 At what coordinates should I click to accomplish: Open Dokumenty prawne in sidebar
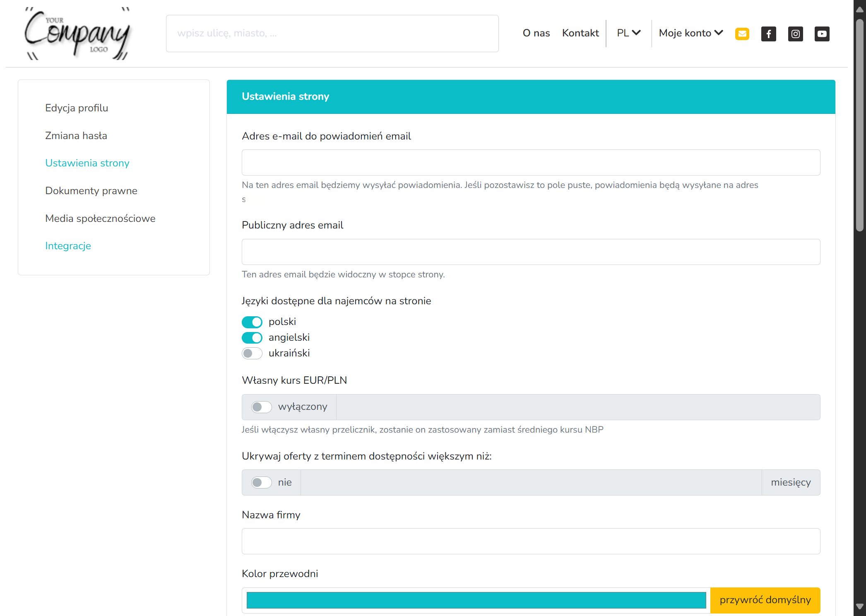(x=91, y=191)
